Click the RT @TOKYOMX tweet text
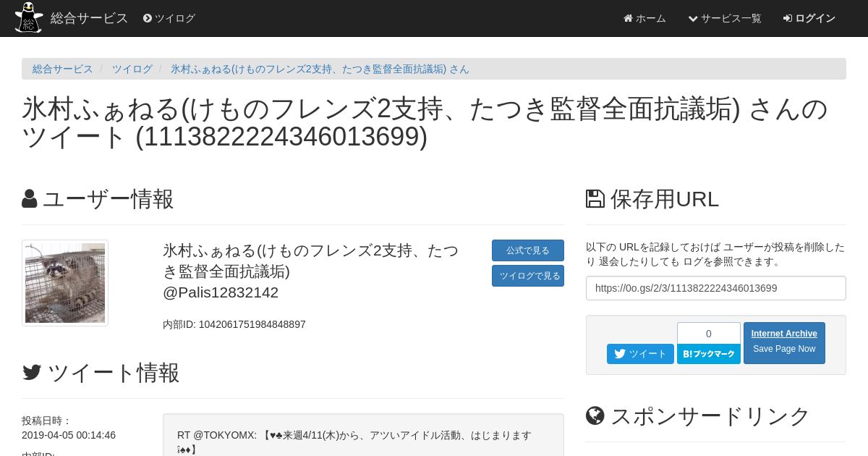Viewport: 868px width, 456px height. pos(354,442)
